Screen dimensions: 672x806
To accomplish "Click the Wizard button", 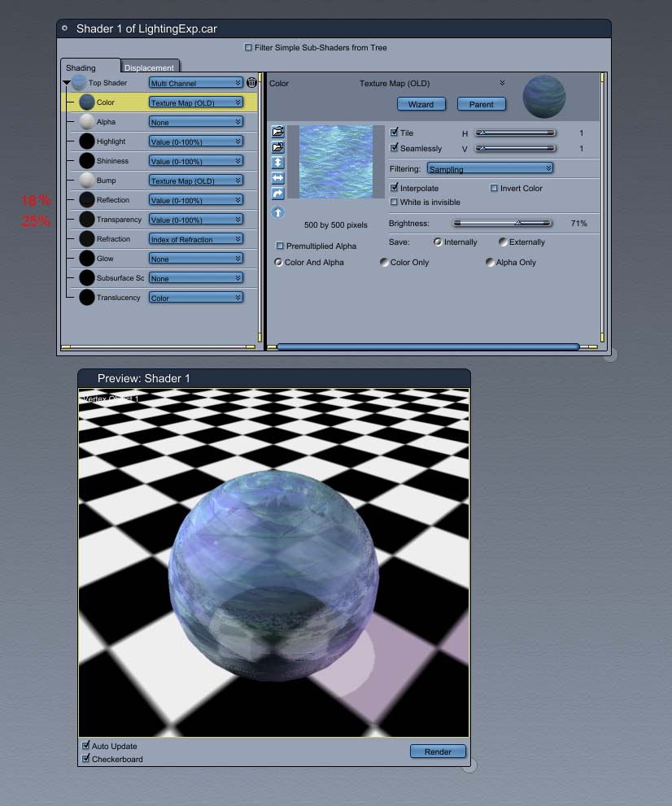I will click(421, 104).
